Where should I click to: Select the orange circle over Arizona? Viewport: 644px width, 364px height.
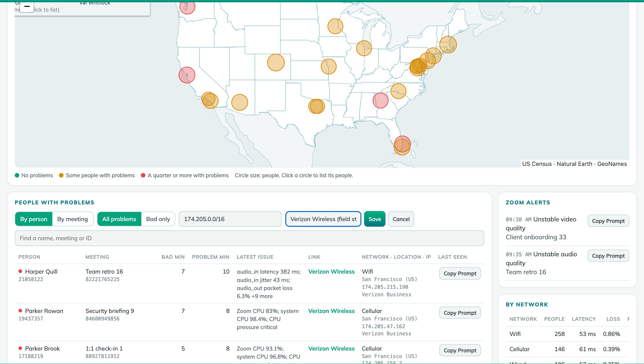click(240, 102)
